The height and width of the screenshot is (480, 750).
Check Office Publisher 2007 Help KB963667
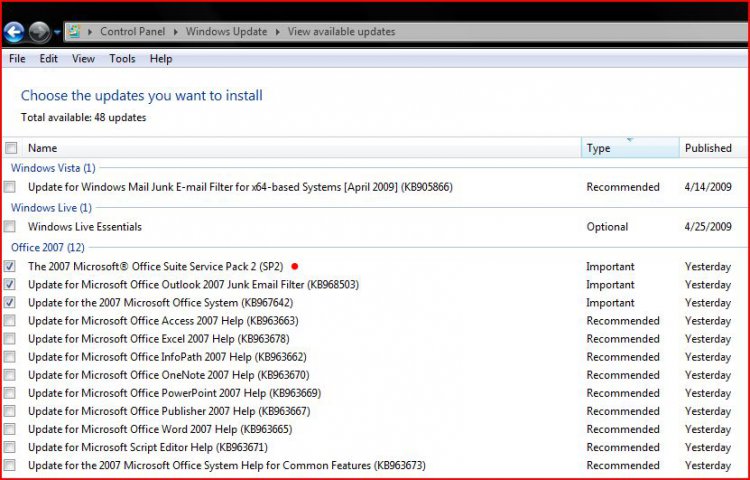point(10,411)
